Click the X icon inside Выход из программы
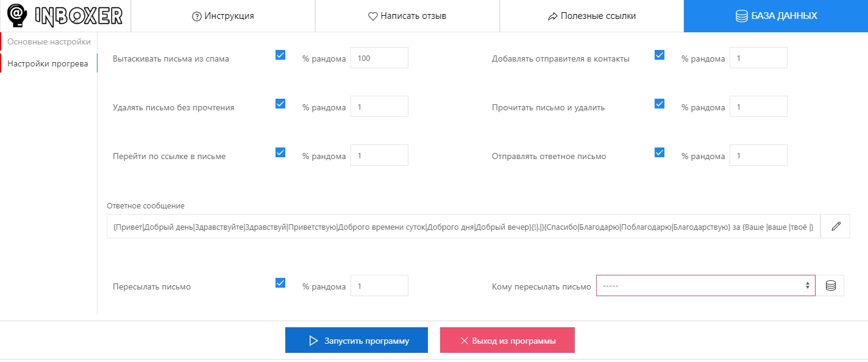The image size is (868, 362). [x=465, y=340]
